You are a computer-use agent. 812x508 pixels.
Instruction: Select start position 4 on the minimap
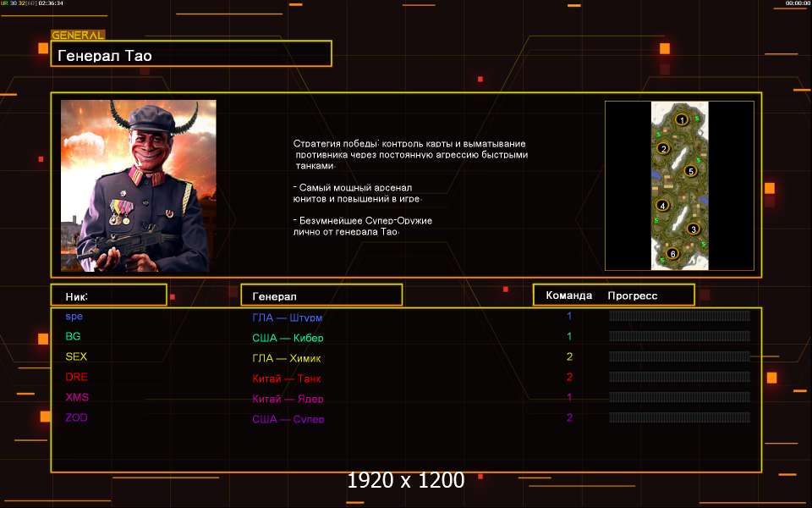click(x=662, y=205)
